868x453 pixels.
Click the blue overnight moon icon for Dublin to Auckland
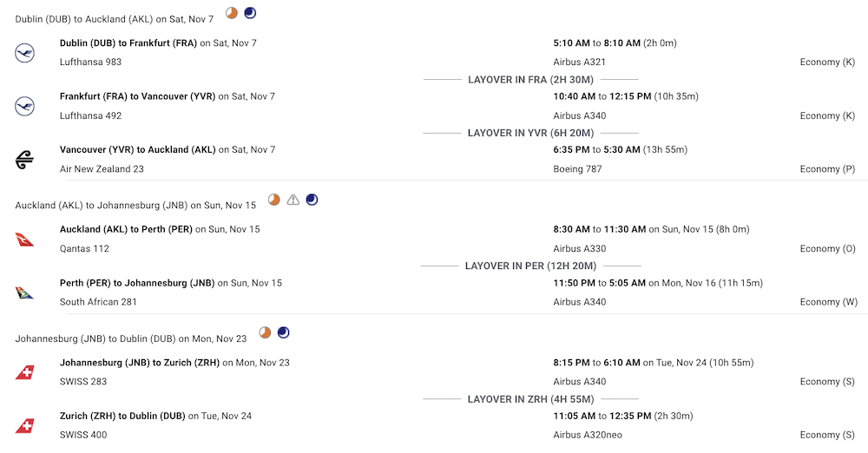click(x=250, y=13)
